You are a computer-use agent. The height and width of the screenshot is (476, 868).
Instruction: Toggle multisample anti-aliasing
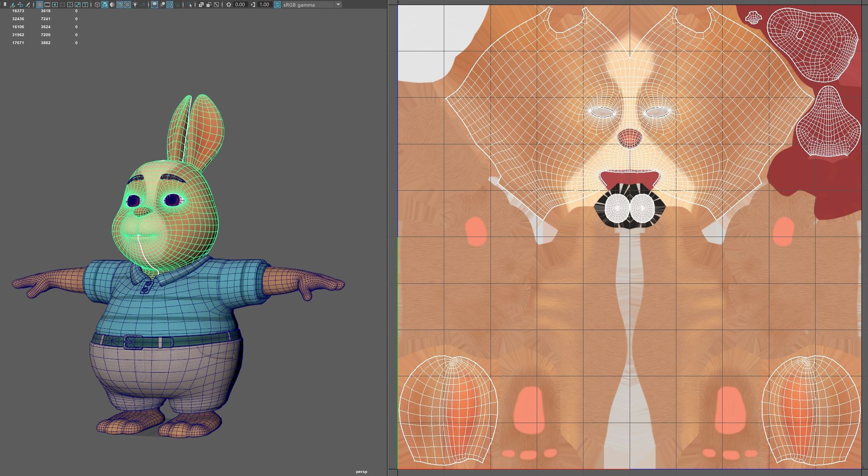point(170,5)
